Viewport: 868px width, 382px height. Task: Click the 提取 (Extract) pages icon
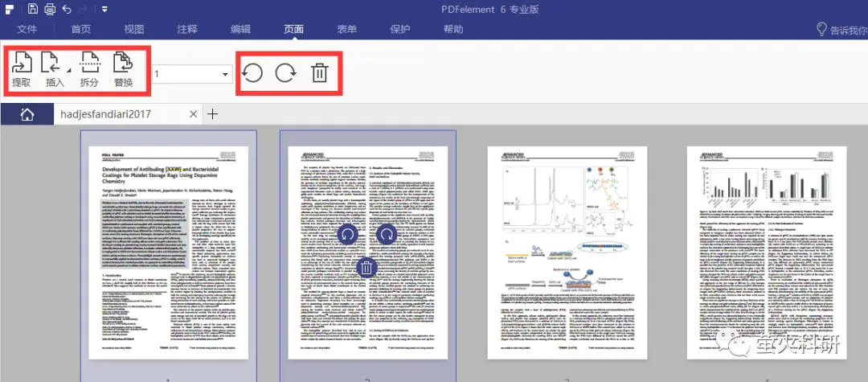(22, 69)
